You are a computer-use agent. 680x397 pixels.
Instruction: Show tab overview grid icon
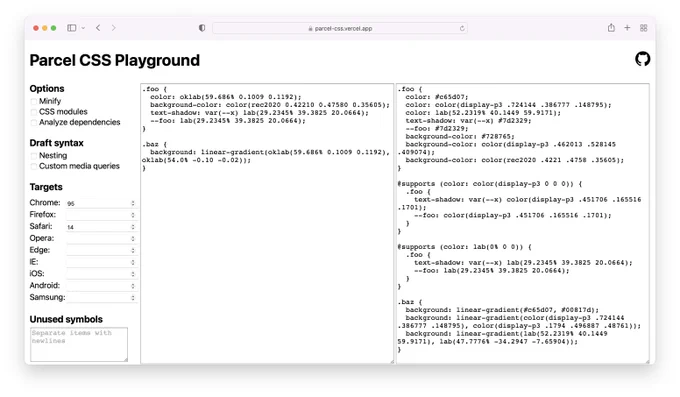click(644, 28)
